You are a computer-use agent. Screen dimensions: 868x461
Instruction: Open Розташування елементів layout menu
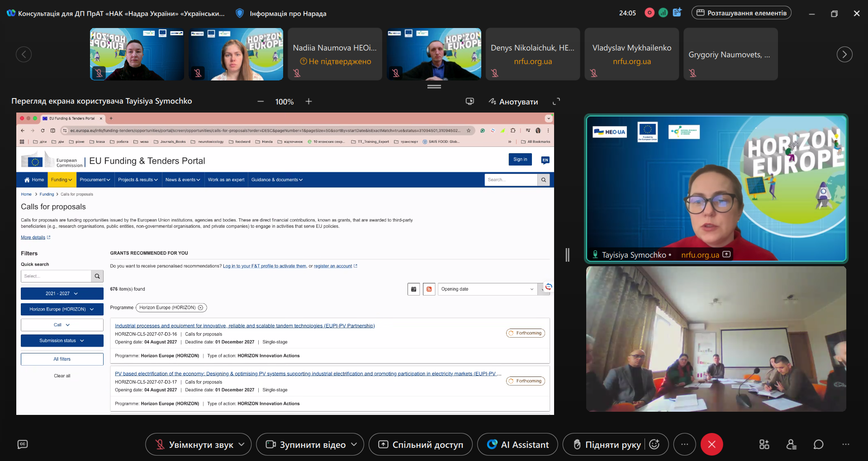[x=741, y=13]
